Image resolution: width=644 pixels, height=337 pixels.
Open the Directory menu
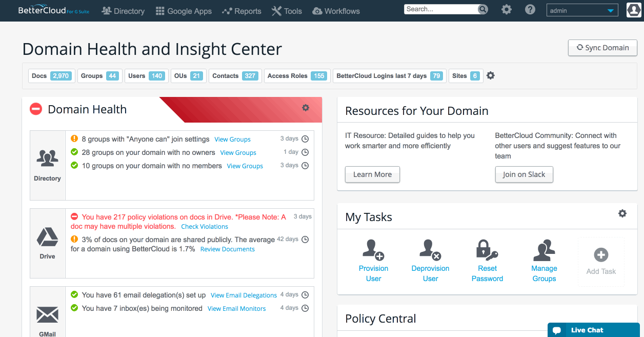pos(123,11)
